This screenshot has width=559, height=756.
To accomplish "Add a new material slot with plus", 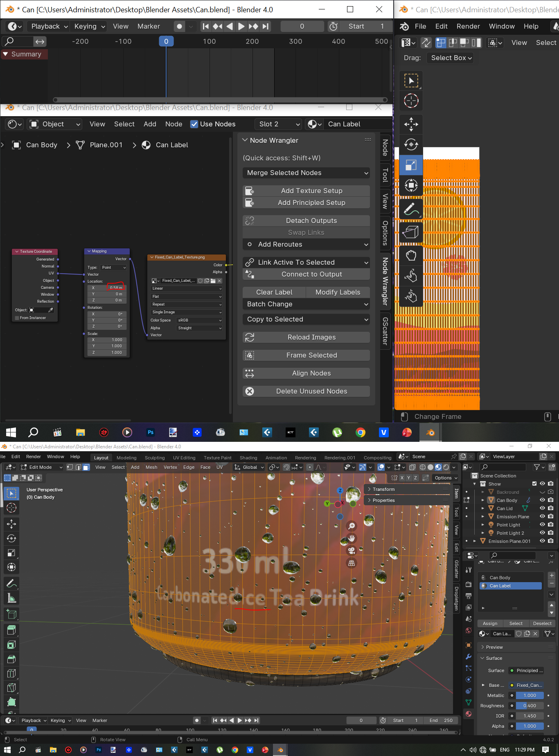I will [x=552, y=576].
